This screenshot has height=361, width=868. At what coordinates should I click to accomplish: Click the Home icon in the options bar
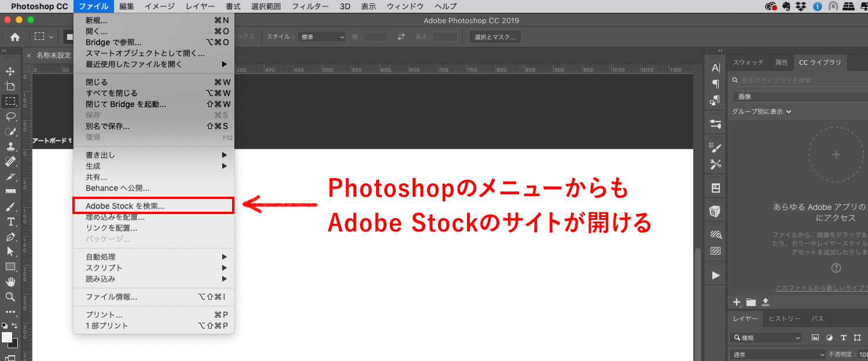[15, 36]
